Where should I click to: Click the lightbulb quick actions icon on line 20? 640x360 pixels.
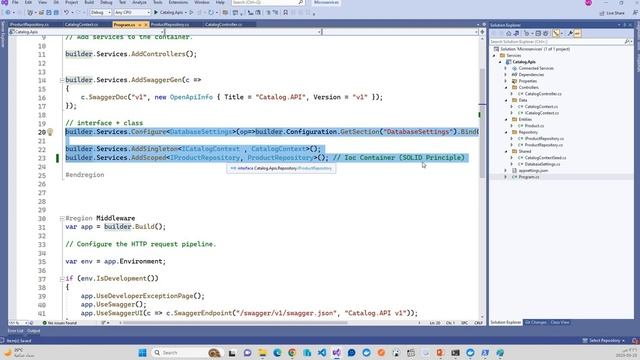point(50,132)
